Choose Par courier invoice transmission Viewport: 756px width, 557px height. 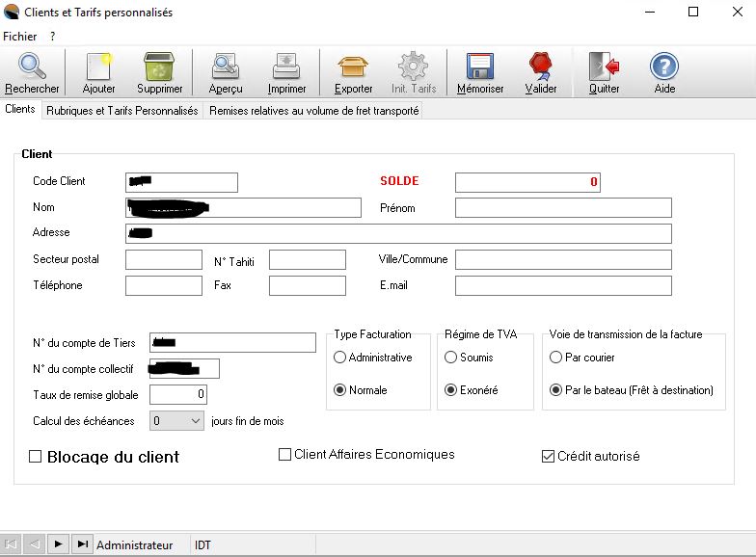(x=555, y=358)
